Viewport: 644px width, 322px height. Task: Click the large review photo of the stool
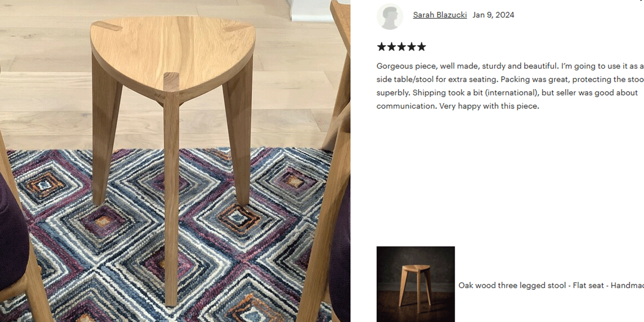175,161
